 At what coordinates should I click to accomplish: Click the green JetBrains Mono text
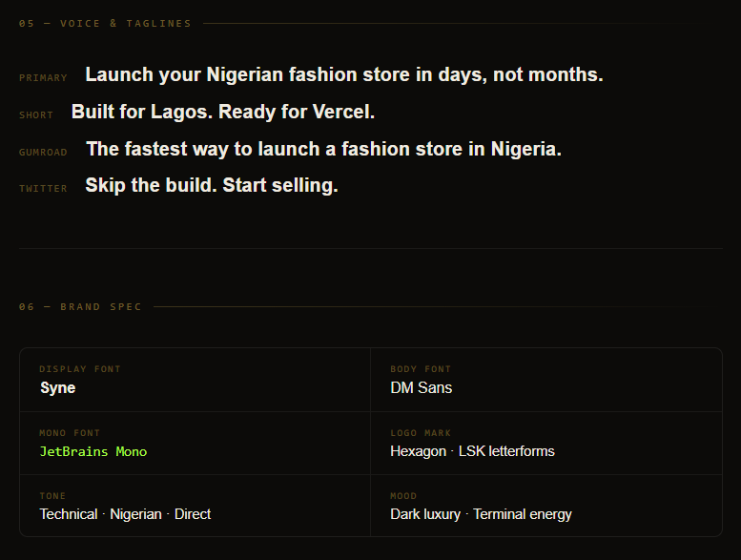click(93, 452)
